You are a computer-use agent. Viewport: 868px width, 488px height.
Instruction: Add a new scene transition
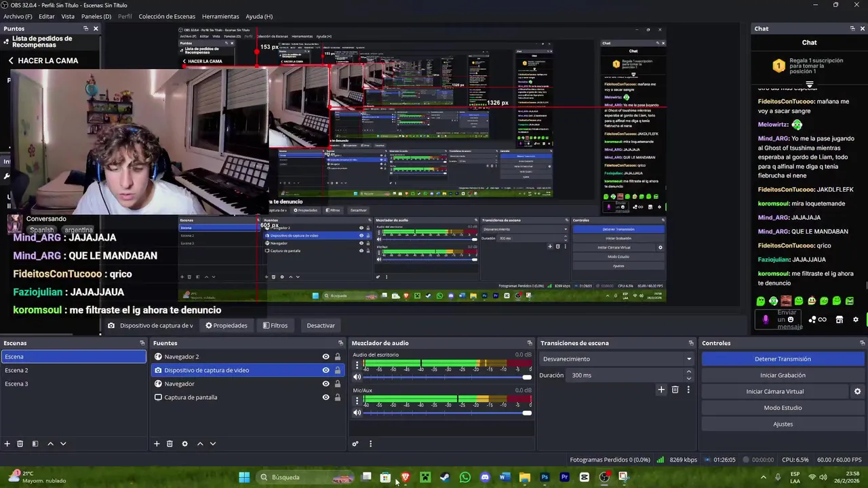click(661, 389)
